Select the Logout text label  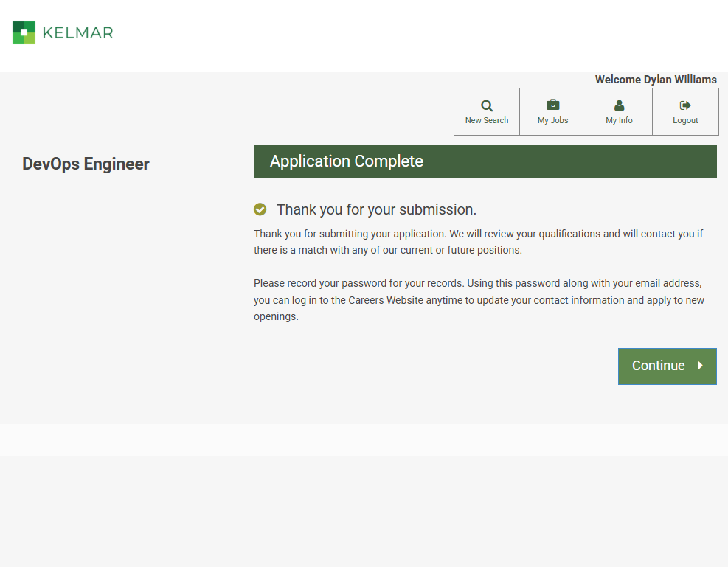685,120
